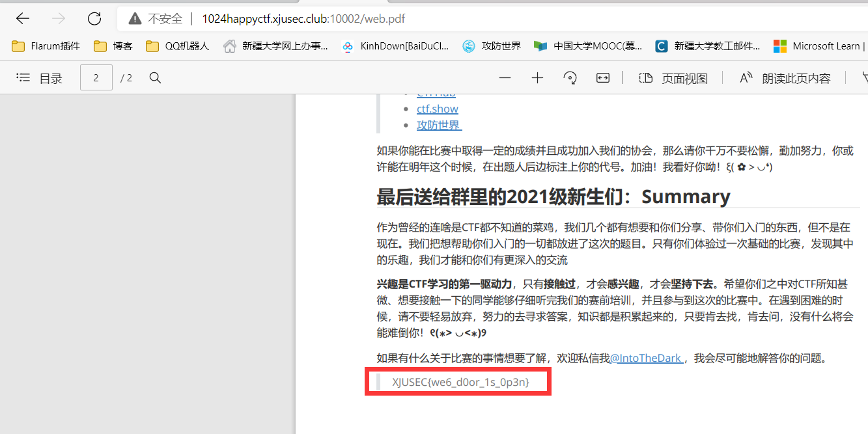Open the 目录 table of contents

point(40,78)
